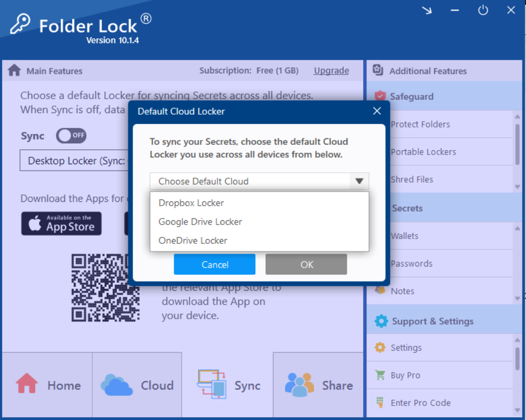This screenshot has height=420, width=526.
Task: Close the Default Cloud Locker dialog
Action: click(x=377, y=111)
